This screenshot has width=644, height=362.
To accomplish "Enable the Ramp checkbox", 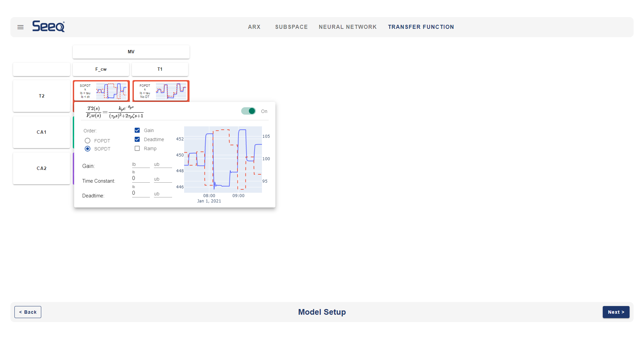I will point(137,148).
